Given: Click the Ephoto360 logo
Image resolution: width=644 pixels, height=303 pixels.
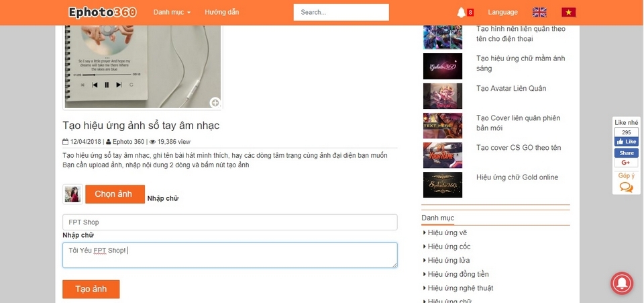Looking at the screenshot, I should coord(102,12).
